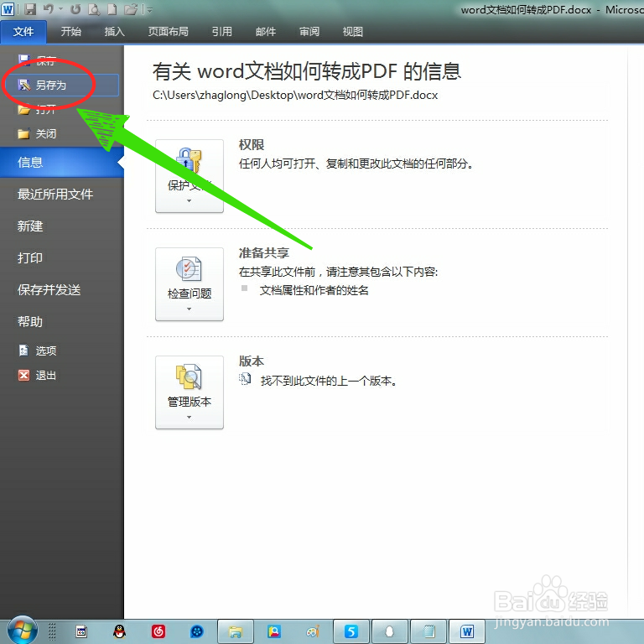Click the red NetEase Music taskbar icon
Image resolution: width=644 pixels, height=644 pixels.
point(158,631)
